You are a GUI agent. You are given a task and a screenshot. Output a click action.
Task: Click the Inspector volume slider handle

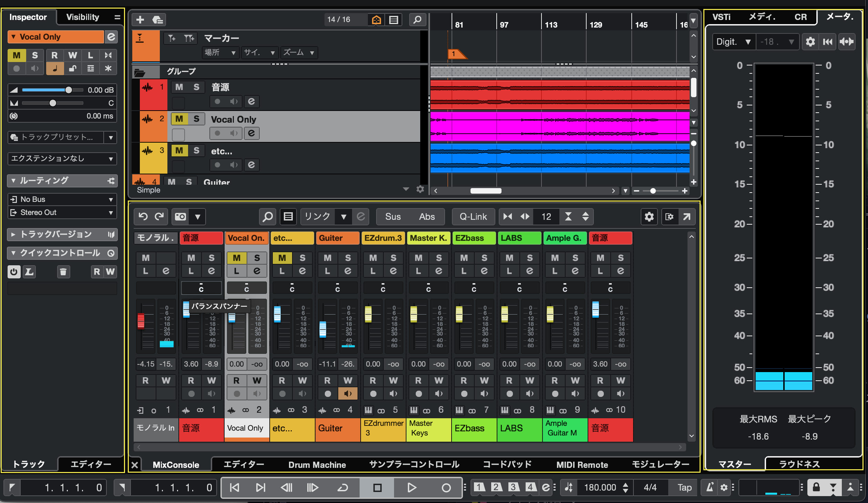[69, 90]
